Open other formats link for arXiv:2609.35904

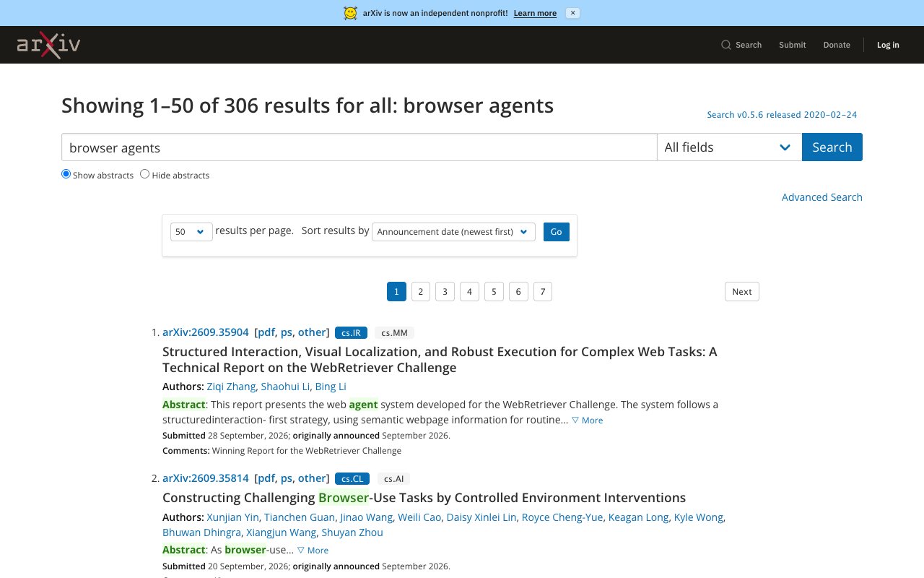click(312, 332)
